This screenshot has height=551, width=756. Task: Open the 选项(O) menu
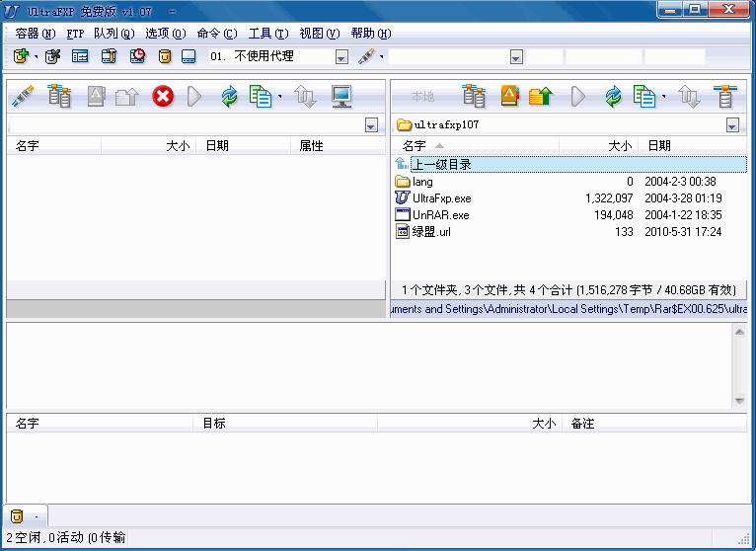pyautogui.click(x=166, y=34)
